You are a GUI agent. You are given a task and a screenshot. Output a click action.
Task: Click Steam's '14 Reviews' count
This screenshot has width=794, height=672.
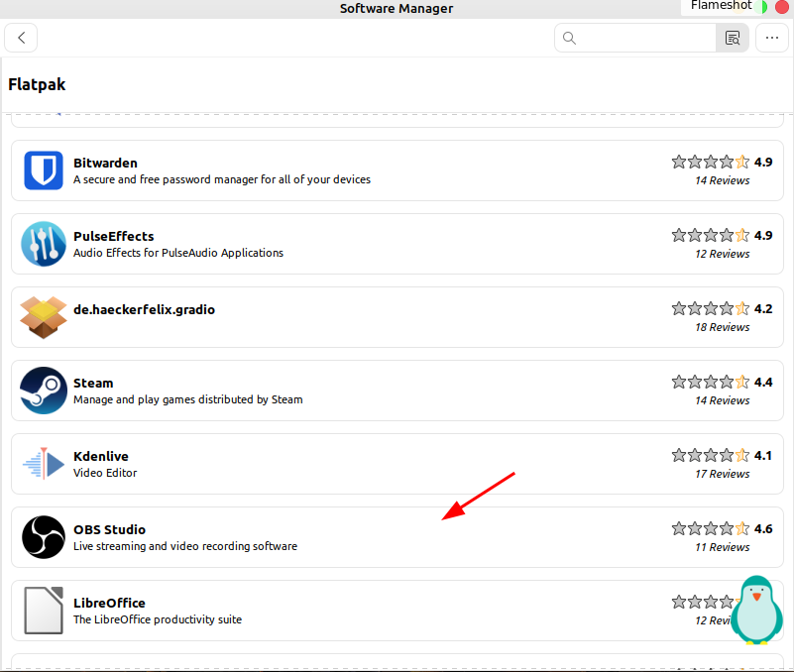722,401
